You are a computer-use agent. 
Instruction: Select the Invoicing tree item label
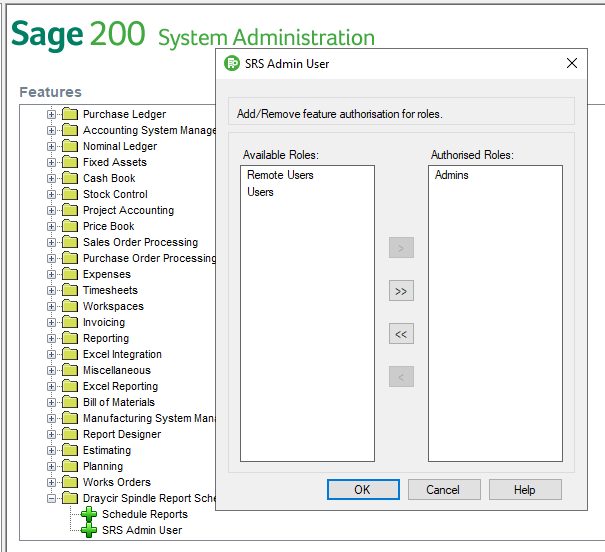coord(104,322)
